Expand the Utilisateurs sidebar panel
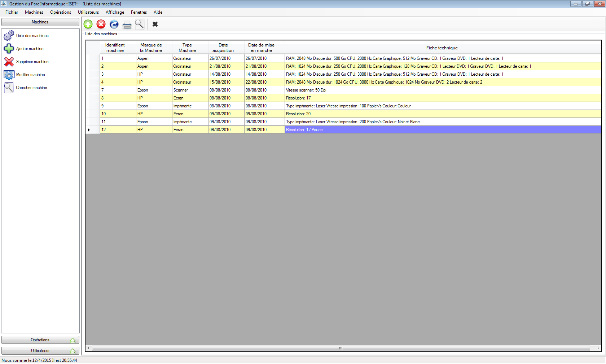Image resolution: width=606 pixels, height=364 pixels. click(x=40, y=351)
